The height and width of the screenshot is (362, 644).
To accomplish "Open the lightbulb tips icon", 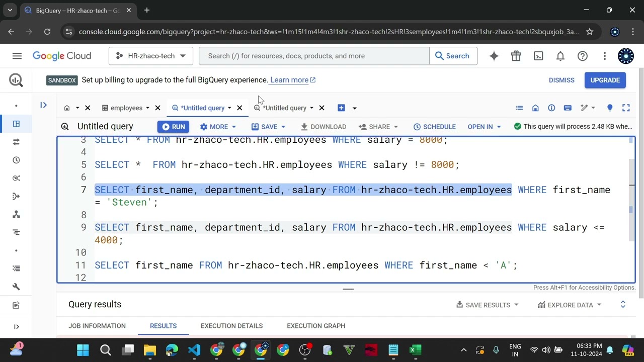I will [610, 108].
